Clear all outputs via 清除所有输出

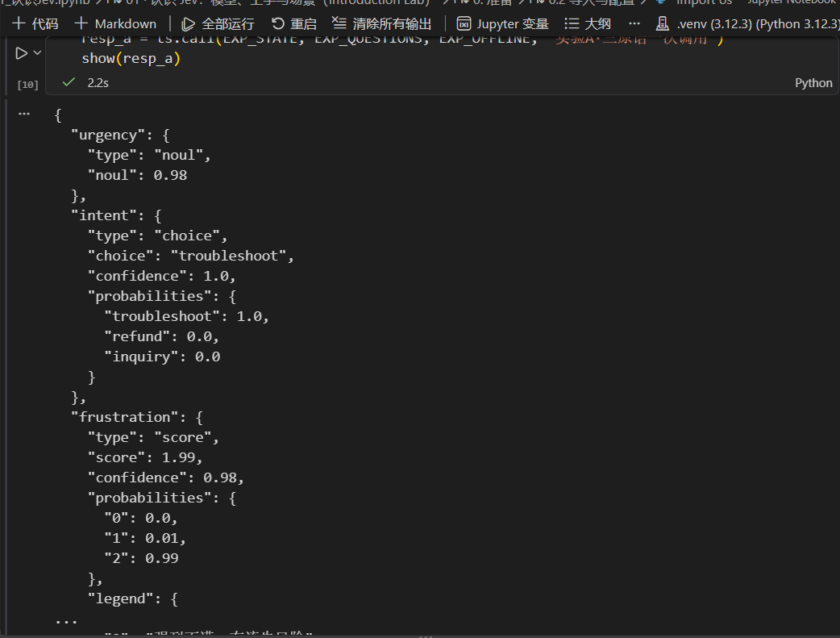point(382,24)
